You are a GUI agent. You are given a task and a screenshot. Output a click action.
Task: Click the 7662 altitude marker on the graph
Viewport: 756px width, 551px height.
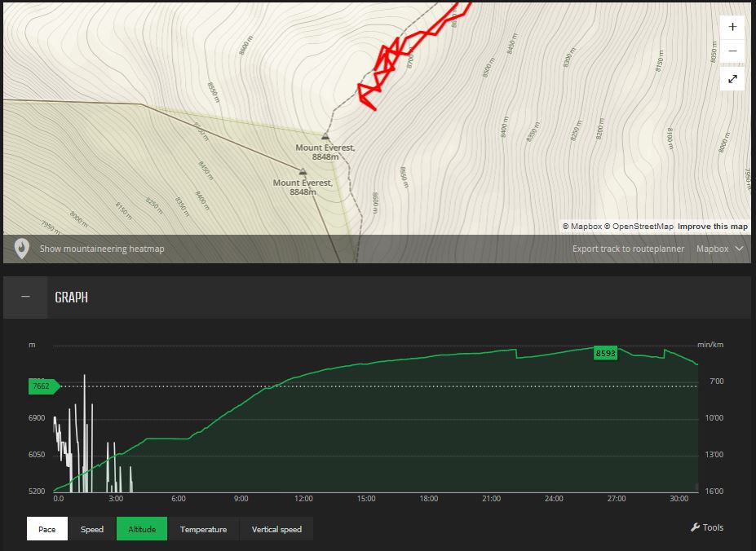coord(43,386)
